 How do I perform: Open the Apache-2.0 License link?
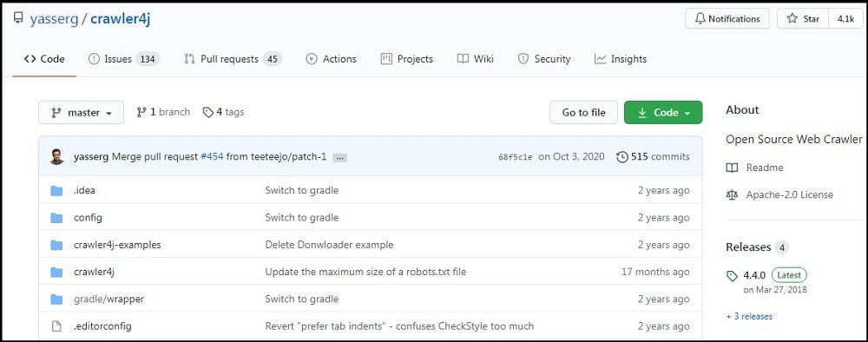(789, 194)
